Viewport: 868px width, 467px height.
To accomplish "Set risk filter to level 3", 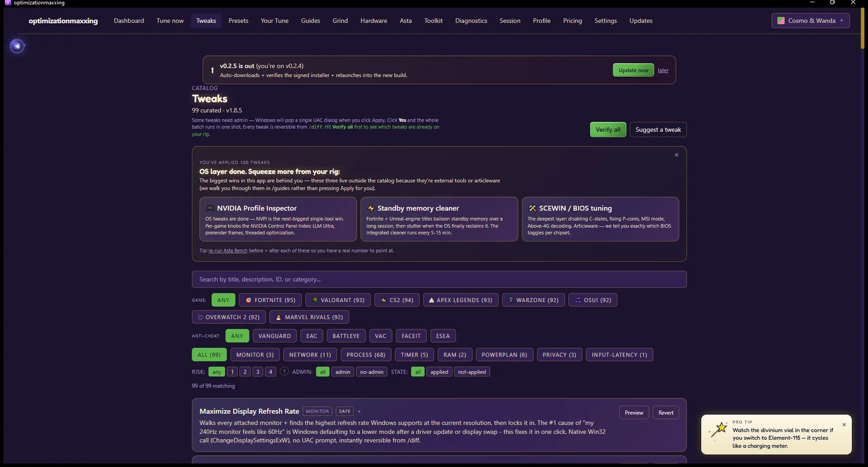I will click(x=258, y=372).
